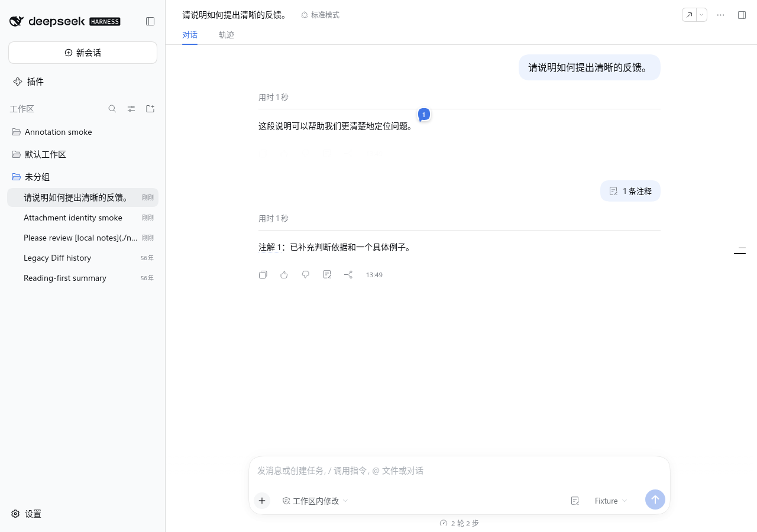Expand dropdown beside the external arrow button

click(x=701, y=15)
